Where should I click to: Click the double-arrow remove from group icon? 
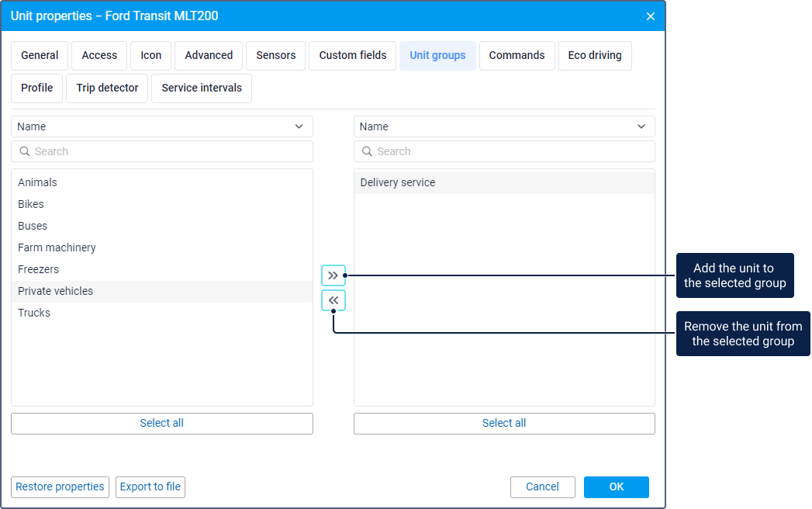pos(333,300)
